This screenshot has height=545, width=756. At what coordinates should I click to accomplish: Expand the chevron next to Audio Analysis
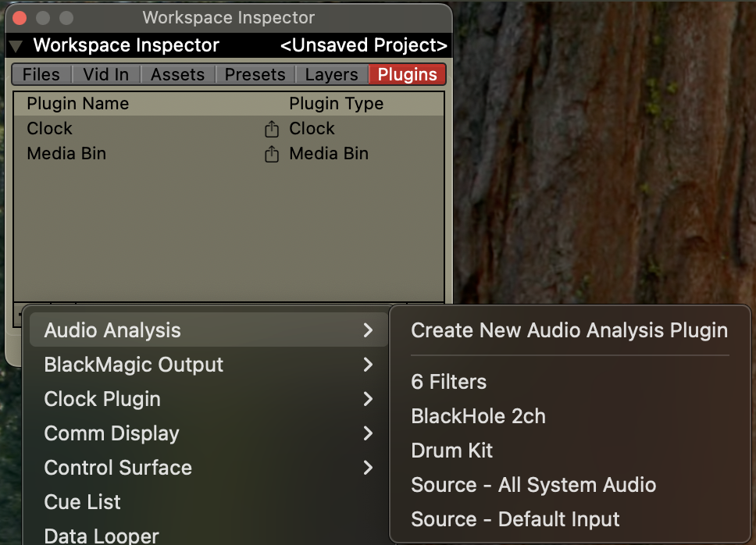coord(369,330)
